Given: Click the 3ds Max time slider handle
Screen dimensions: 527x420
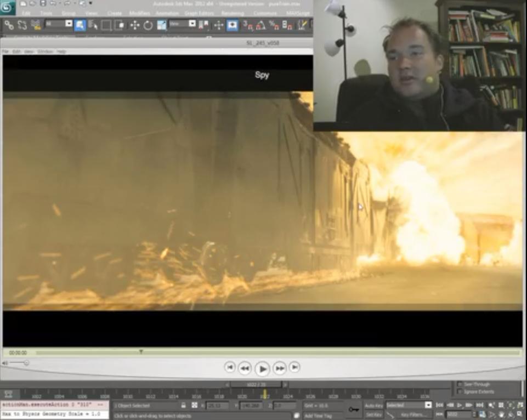Looking at the screenshot, I should [257, 384].
